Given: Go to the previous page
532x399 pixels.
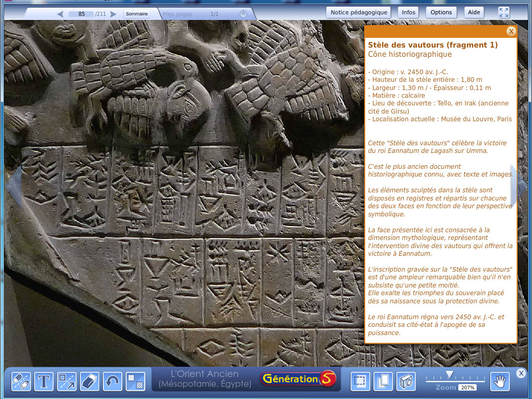Looking at the screenshot, I should [60, 14].
